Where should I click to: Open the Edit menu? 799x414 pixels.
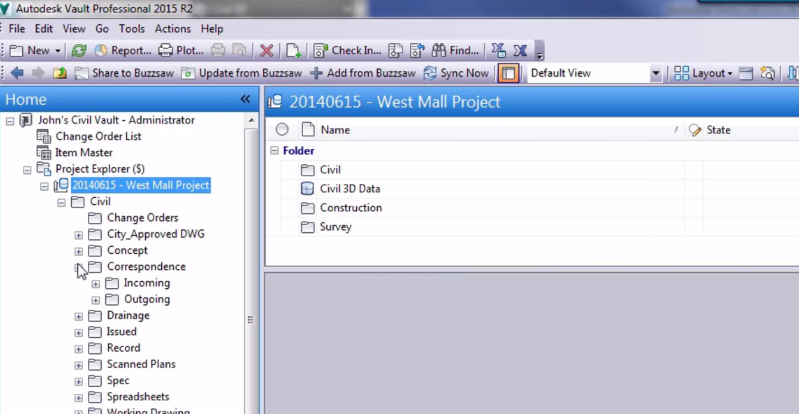[x=44, y=29]
